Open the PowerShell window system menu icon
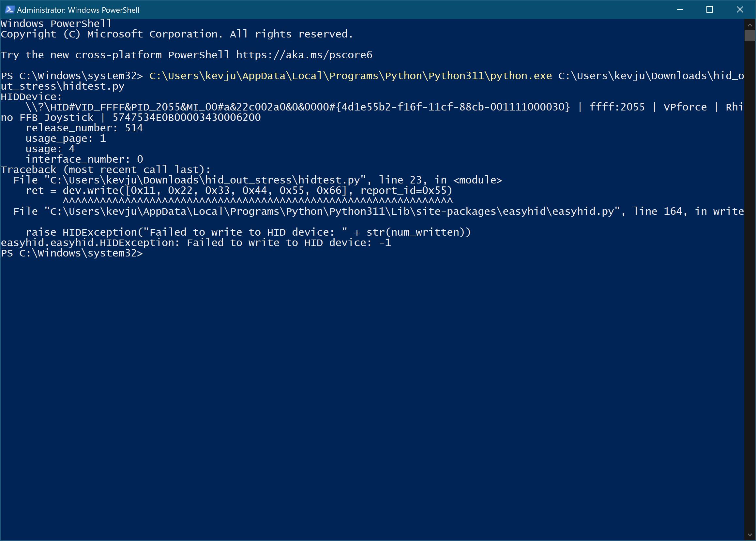This screenshot has height=541, width=756. tap(10, 10)
